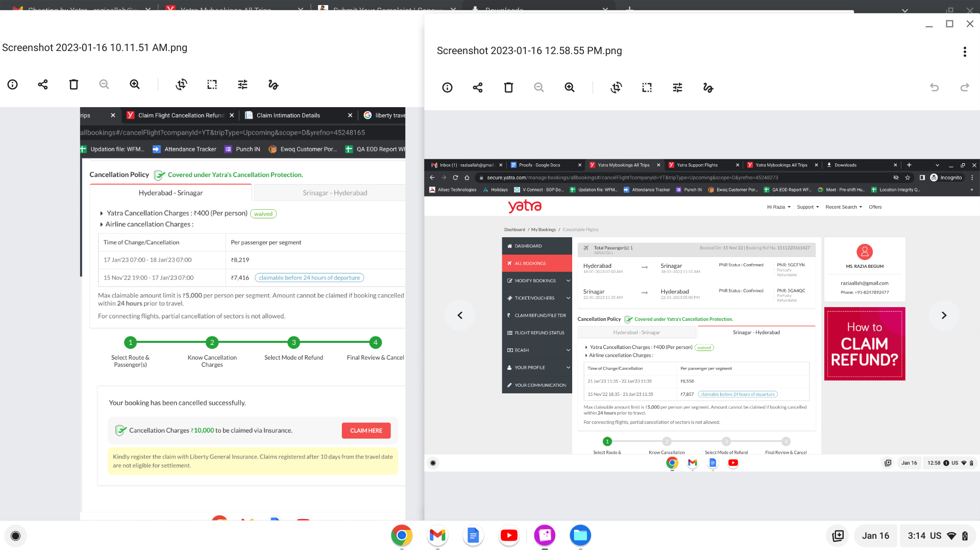980x551 pixels.
Task: Open the Jan 16 calendar date
Action: pyautogui.click(x=875, y=536)
